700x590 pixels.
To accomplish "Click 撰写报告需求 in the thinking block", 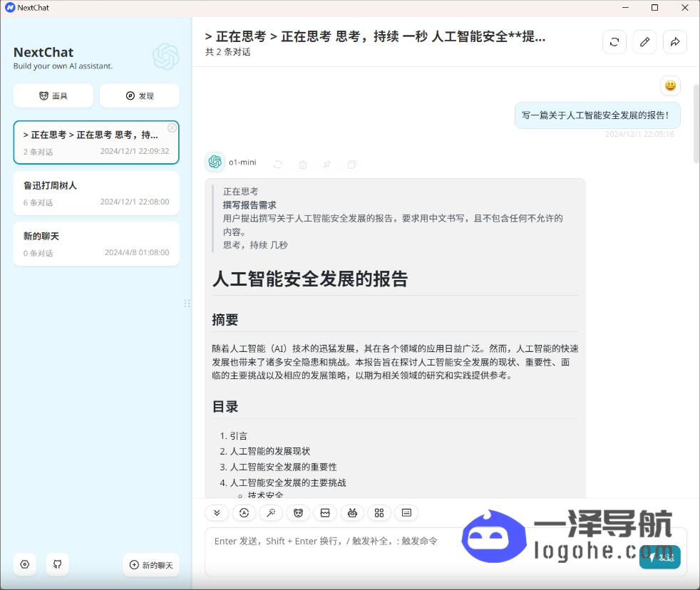I will pyautogui.click(x=249, y=205).
